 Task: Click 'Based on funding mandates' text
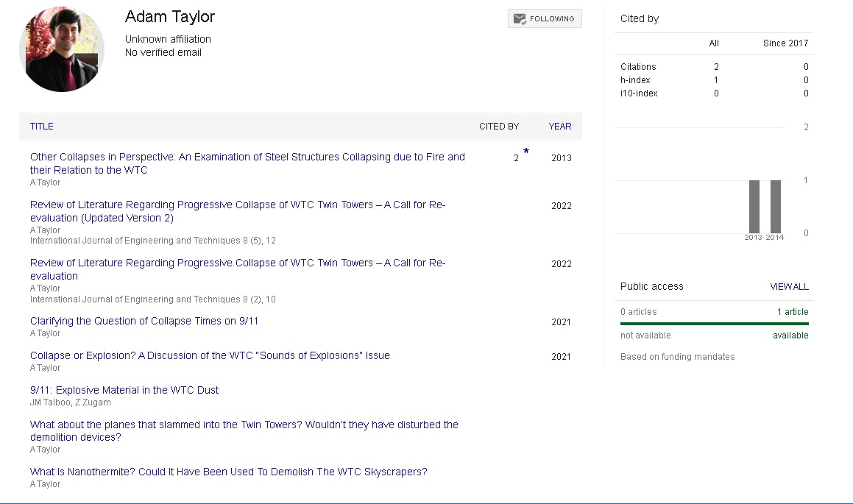[677, 357]
